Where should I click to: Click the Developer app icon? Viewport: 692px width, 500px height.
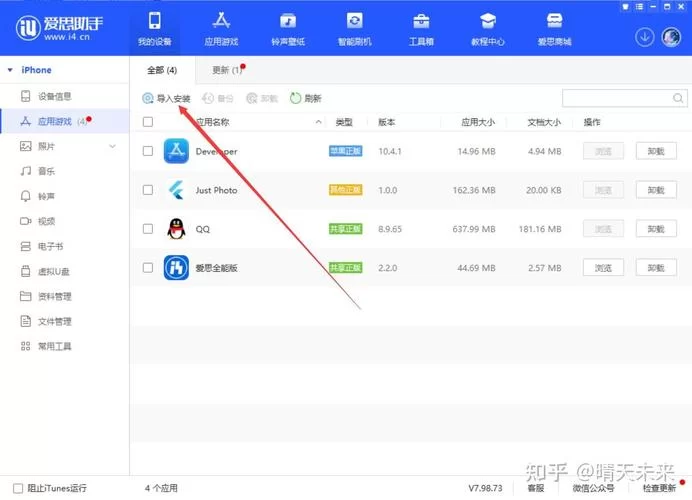[176, 151]
